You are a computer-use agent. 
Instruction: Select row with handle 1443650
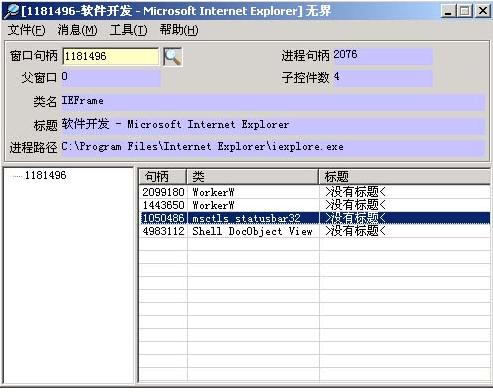coord(315,205)
